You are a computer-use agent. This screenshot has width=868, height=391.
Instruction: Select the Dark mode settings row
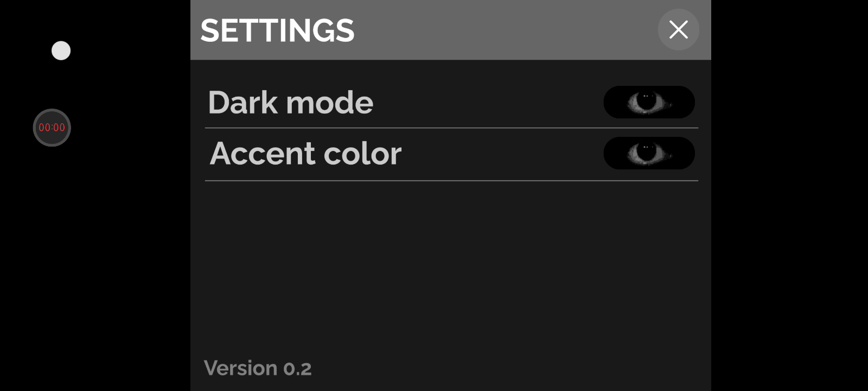point(450,103)
